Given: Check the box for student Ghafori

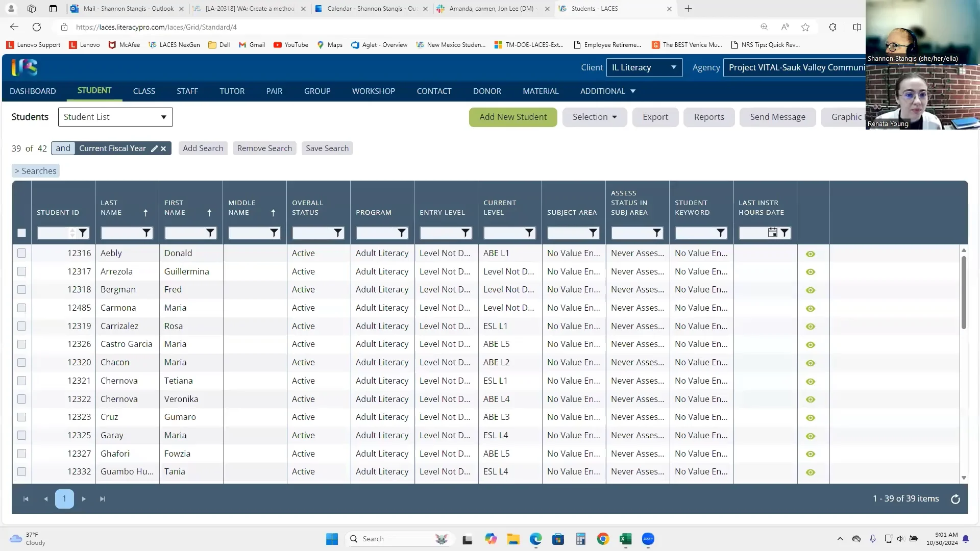Looking at the screenshot, I should pyautogui.click(x=21, y=454).
